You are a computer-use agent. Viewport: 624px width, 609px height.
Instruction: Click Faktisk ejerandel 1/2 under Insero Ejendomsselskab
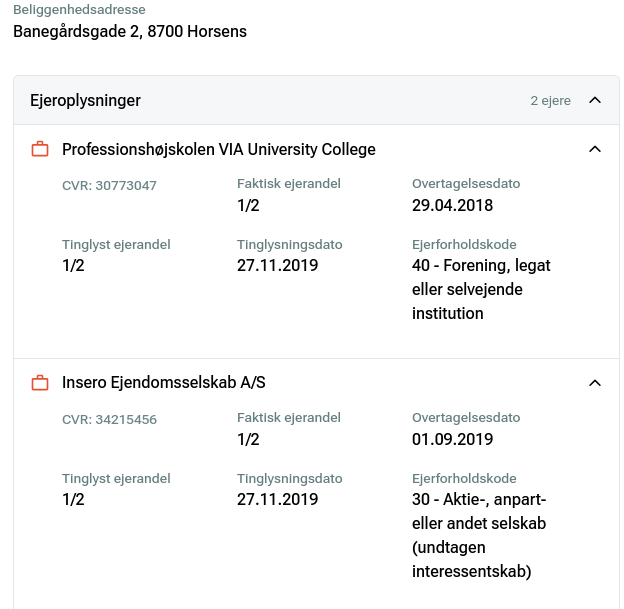coord(248,440)
